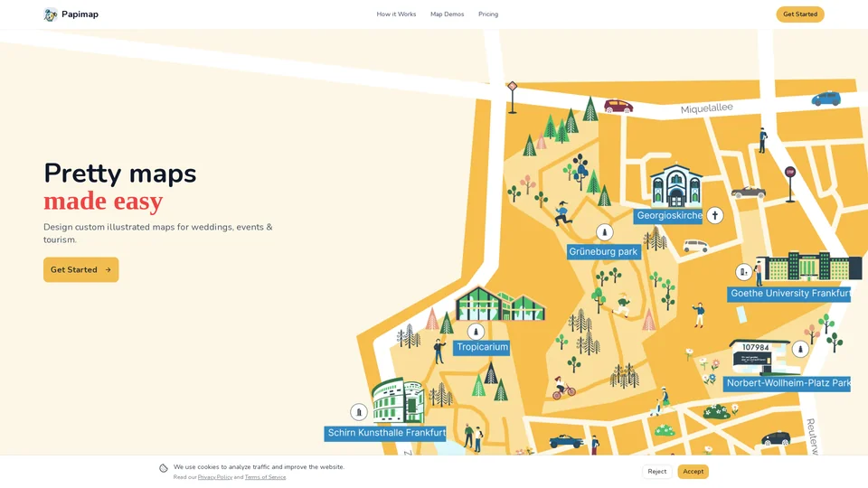
Task: Click Get Started in the top navigation
Action: point(799,14)
